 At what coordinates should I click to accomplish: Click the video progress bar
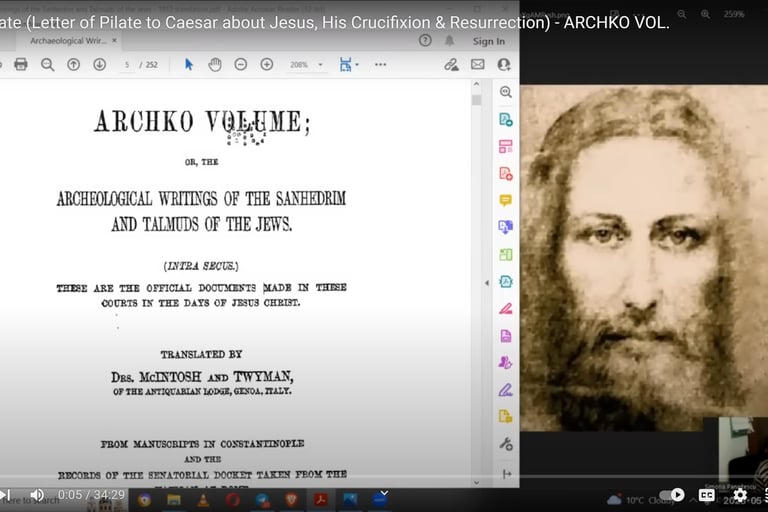pos(384,477)
